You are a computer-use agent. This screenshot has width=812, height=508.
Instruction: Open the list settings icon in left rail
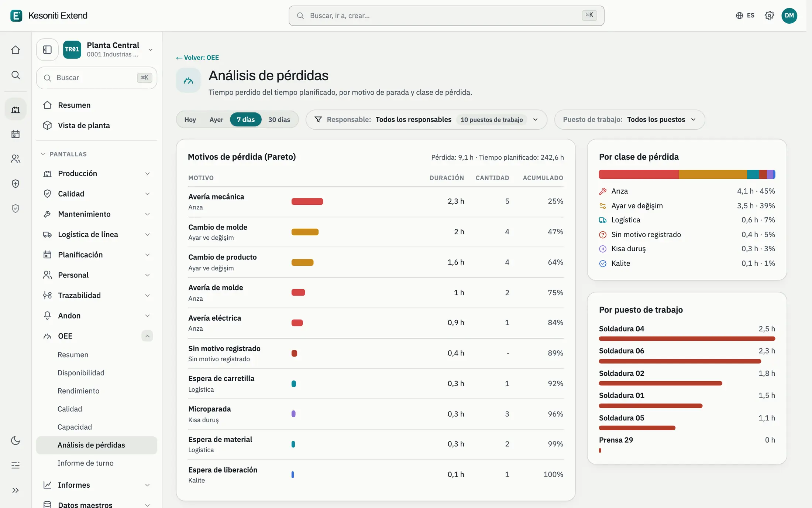click(16, 465)
